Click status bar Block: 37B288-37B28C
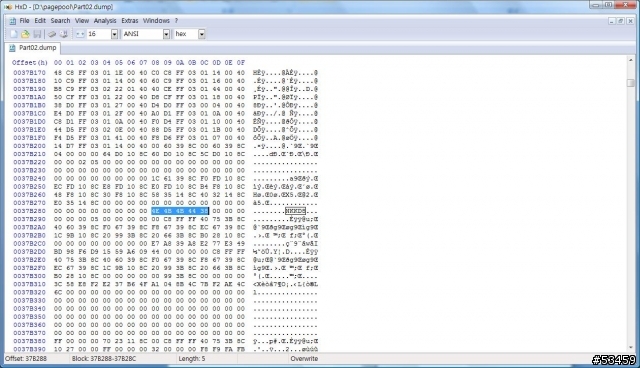The width and height of the screenshot is (640, 368). [x=104, y=359]
